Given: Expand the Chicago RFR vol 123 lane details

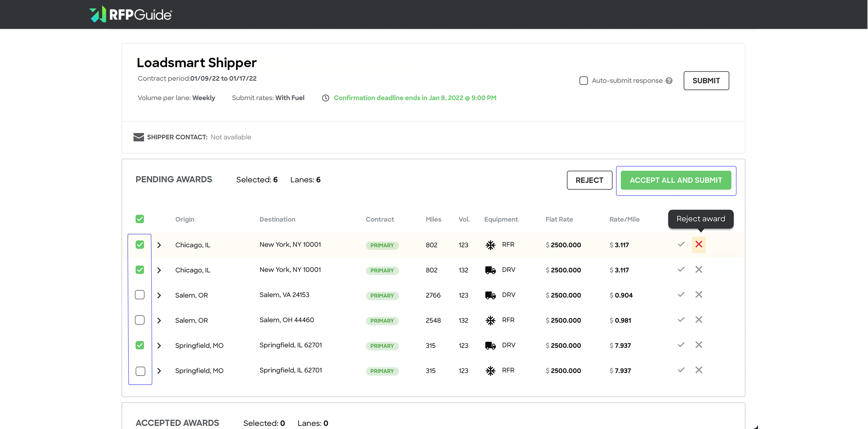Looking at the screenshot, I should click(x=159, y=245).
